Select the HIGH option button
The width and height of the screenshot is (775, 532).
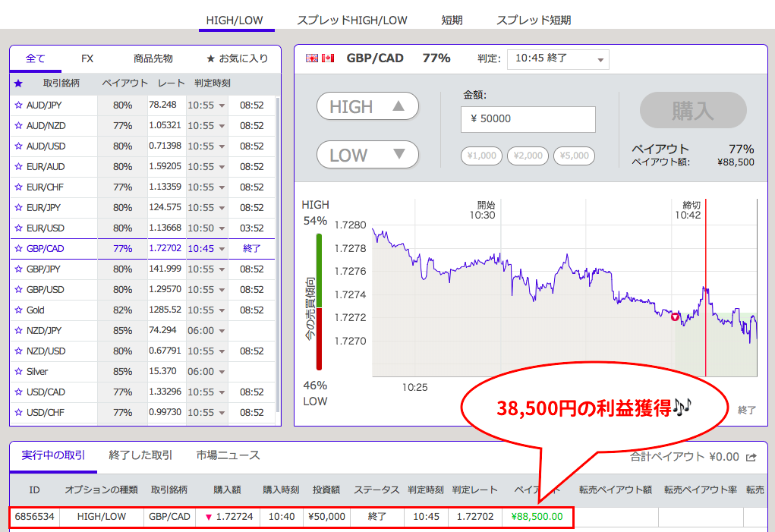(367, 107)
